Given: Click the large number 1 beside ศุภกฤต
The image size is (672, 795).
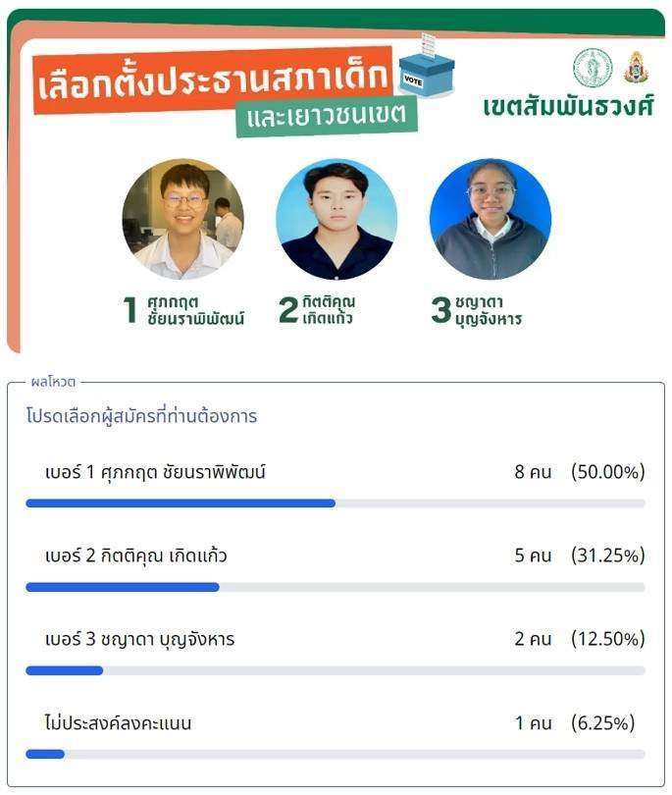Looking at the screenshot, I should [130, 310].
